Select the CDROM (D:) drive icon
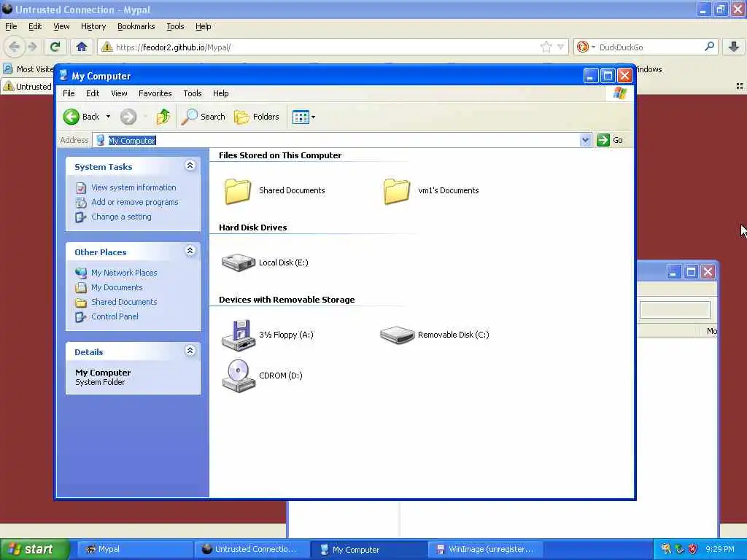Screen dimensions: 747x560 (239, 376)
